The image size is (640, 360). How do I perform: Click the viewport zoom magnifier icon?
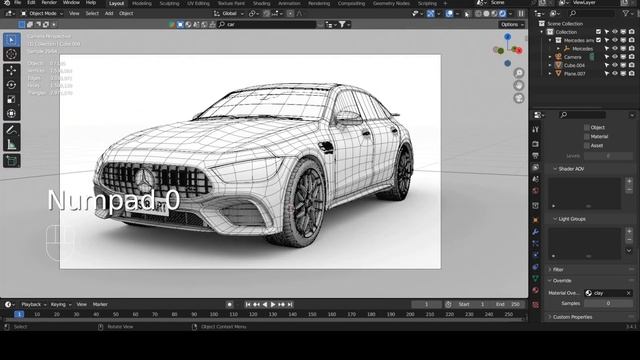[519, 73]
